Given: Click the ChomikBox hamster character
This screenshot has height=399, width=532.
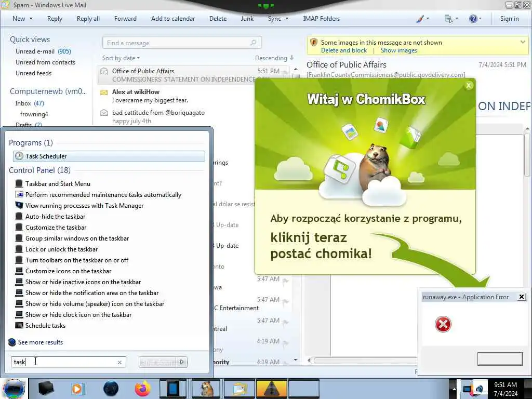Looking at the screenshot, I should pos(375,166).
